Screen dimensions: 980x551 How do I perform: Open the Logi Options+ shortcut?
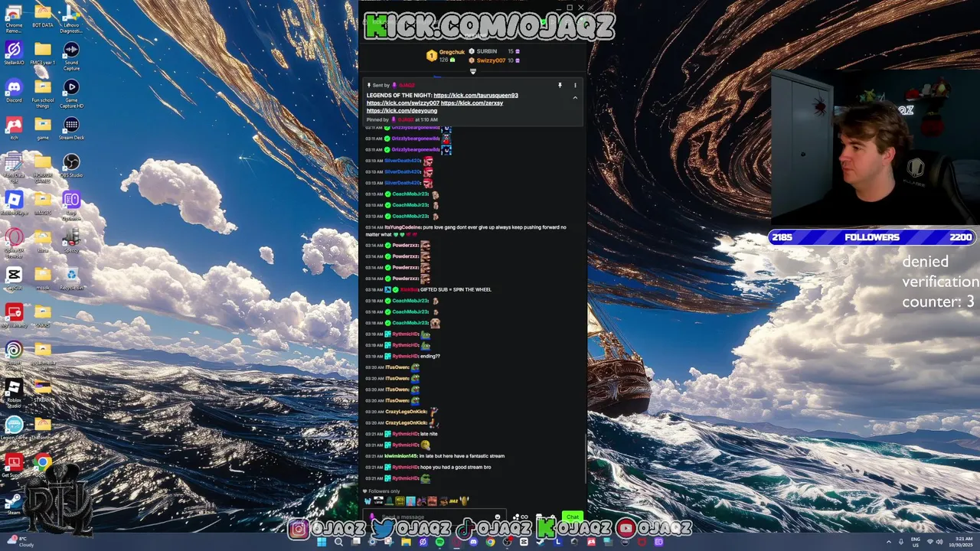click(71, 206)
